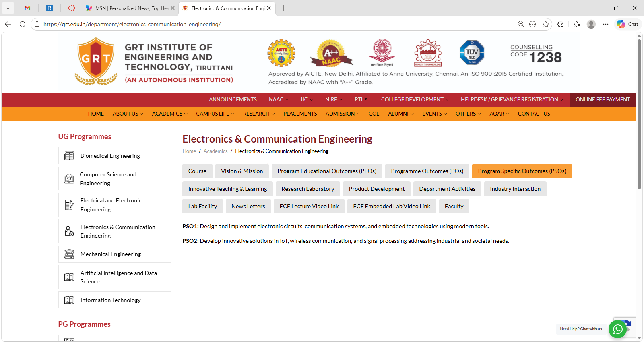Click the GRT shield logo

(x=96, y=60)
